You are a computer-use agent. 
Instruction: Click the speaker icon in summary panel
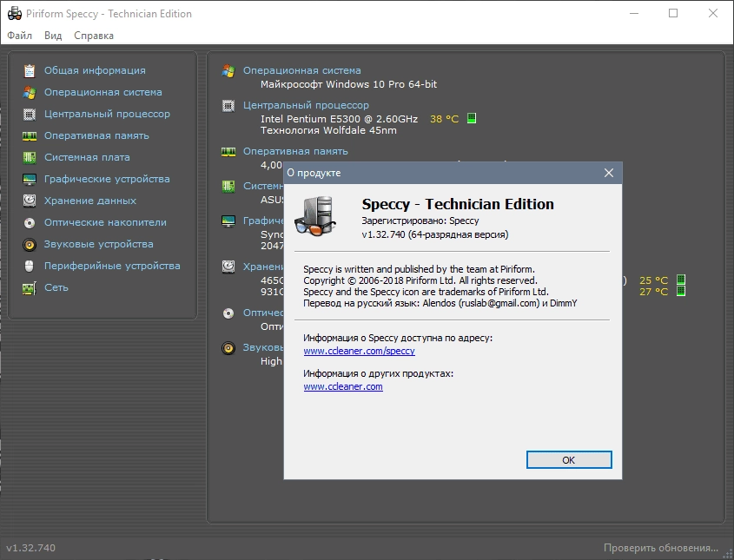pyautogui.click(x=228, y=348)
